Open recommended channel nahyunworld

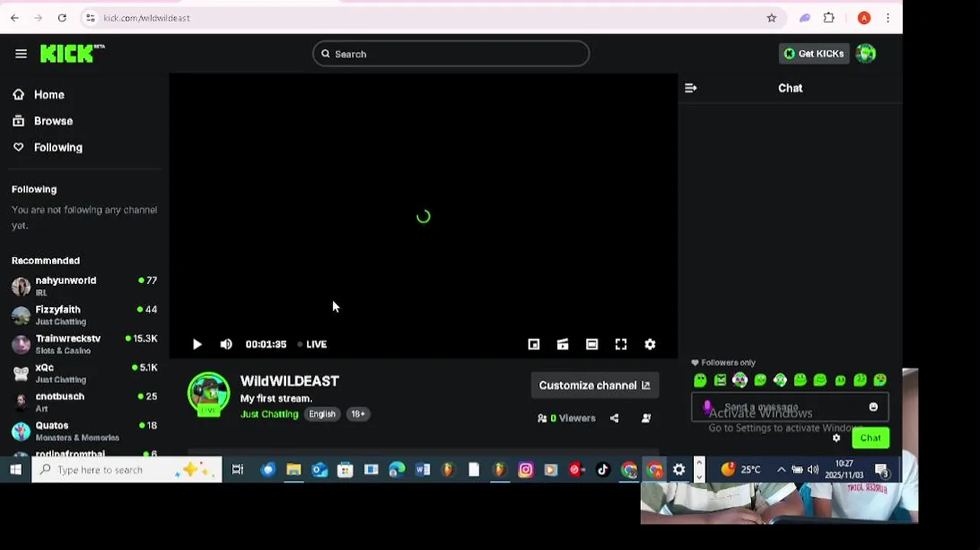pyautogui.click(x=84, y=286)
